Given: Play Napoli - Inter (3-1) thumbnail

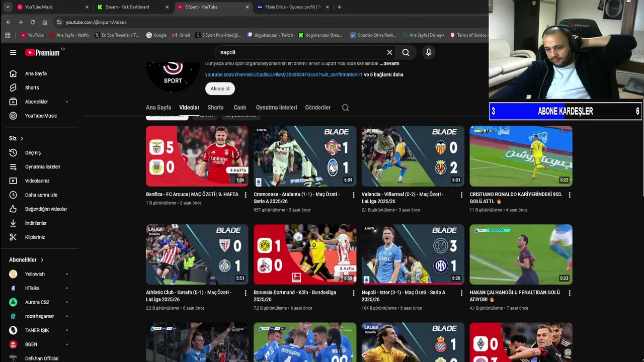Looking at the screenshot, I should coord(413,254).
